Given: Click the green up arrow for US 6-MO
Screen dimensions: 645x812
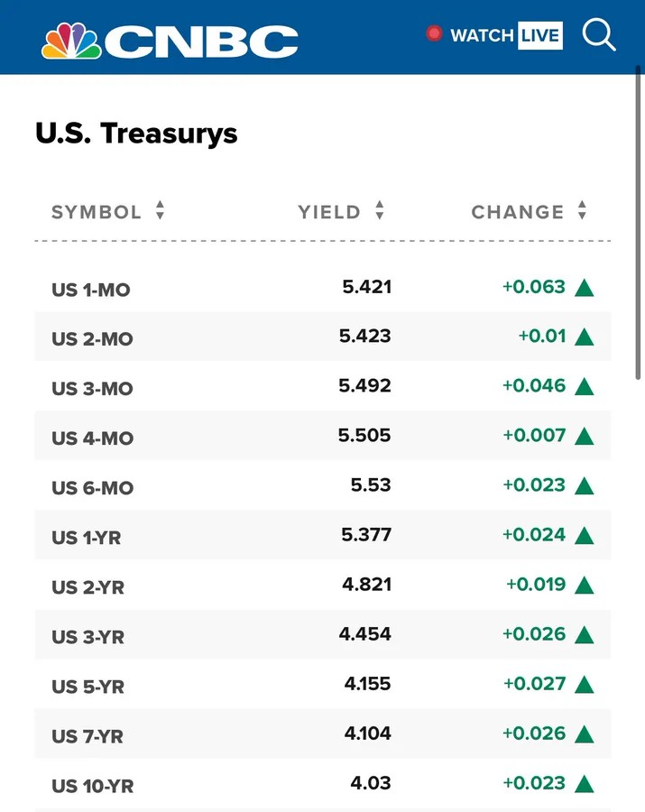Looking at the screenshot, I should (x=584, y=486).
